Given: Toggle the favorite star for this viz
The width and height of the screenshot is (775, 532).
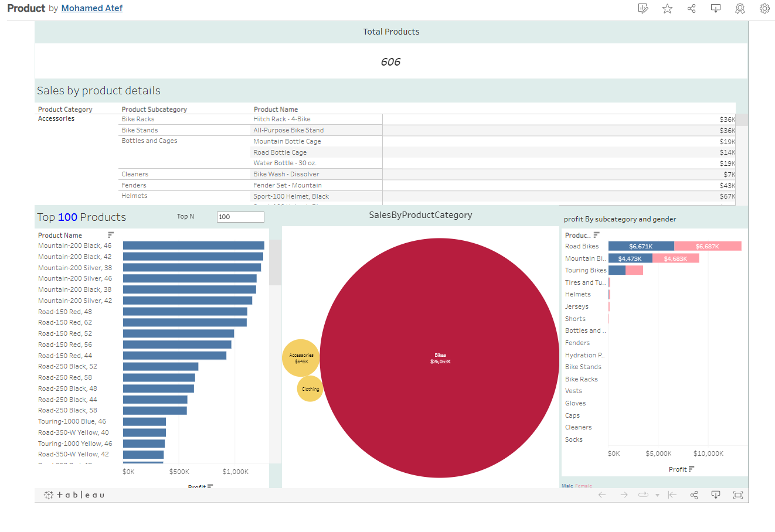Looking at the screenshot, I should tap(667, 8).
